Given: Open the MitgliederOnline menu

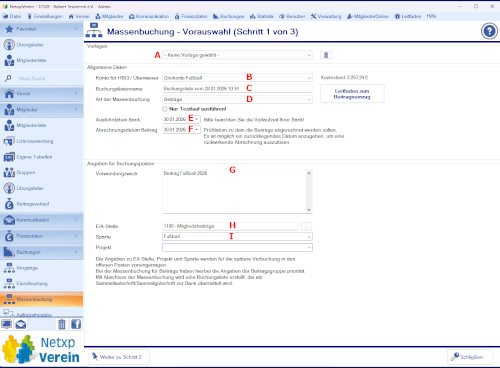Looking at the screenshot, I should (368, 16).
